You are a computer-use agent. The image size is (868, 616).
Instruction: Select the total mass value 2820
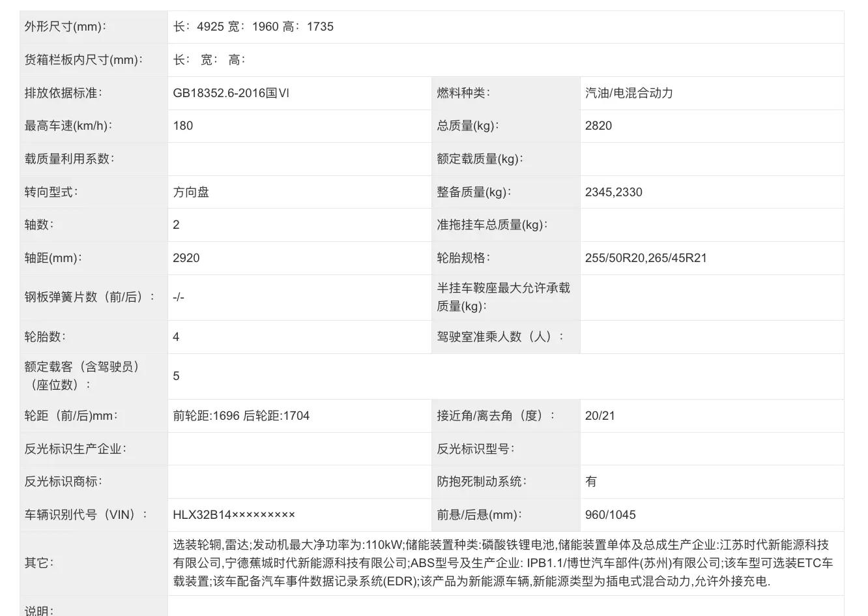click(599, 126)
